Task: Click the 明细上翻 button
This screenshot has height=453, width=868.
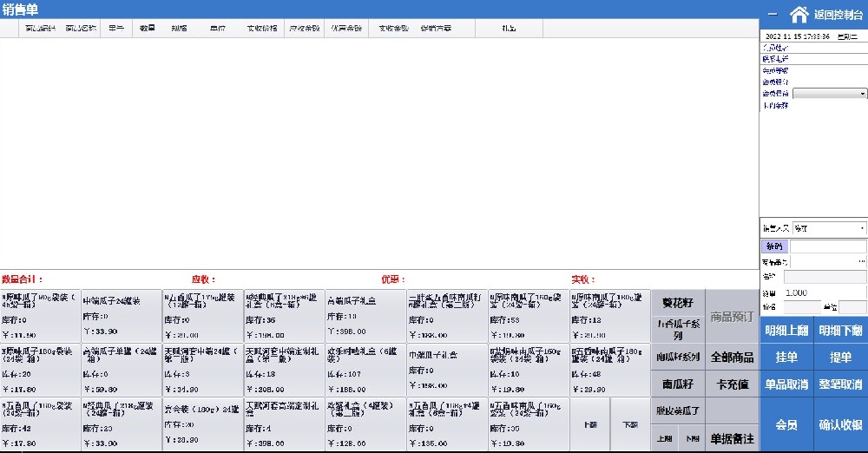Action: 786,331
